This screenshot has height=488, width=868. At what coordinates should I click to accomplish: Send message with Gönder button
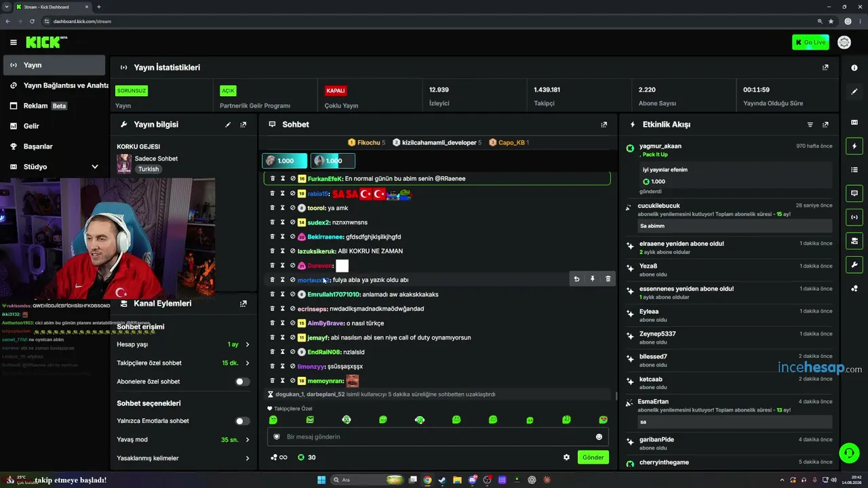[593, 457]
